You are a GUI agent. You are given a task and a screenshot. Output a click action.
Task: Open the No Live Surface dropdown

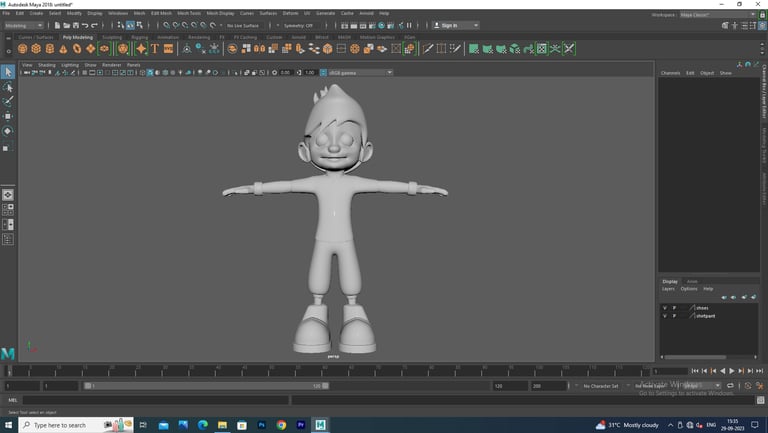(242, 25)
